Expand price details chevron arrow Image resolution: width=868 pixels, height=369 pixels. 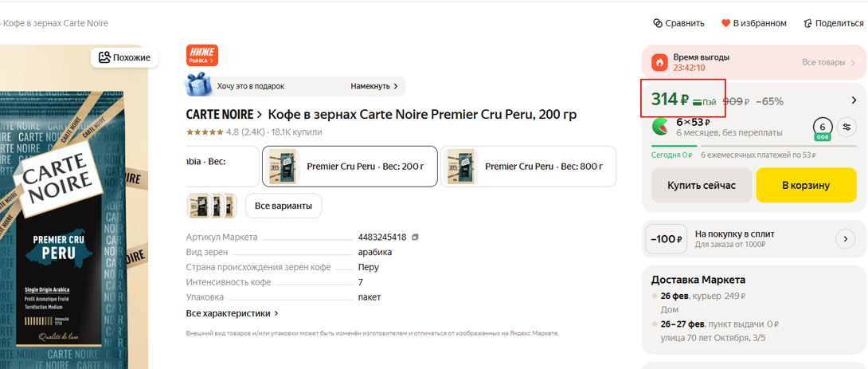click(854, 100)
